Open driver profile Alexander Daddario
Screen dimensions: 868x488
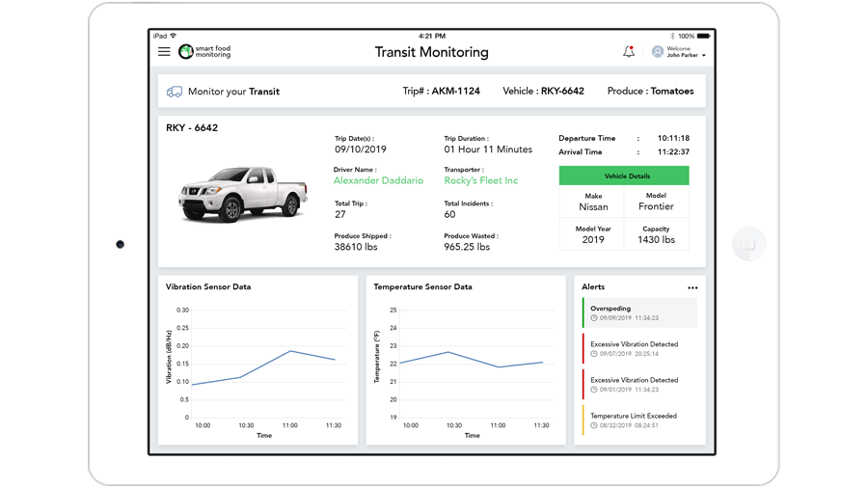tap(378, 180)
